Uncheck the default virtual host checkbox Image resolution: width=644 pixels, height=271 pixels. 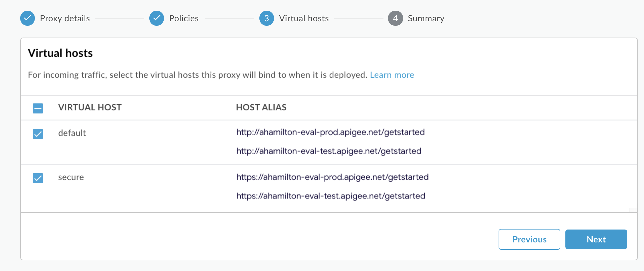[x=38, y=134]
